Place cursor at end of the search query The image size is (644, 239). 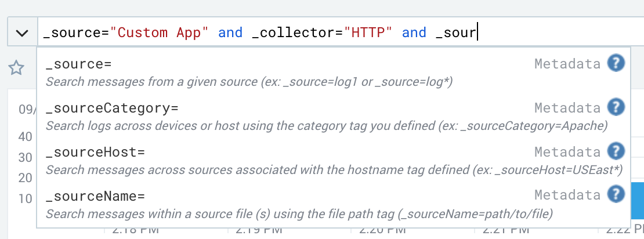(x=476, y=32)
